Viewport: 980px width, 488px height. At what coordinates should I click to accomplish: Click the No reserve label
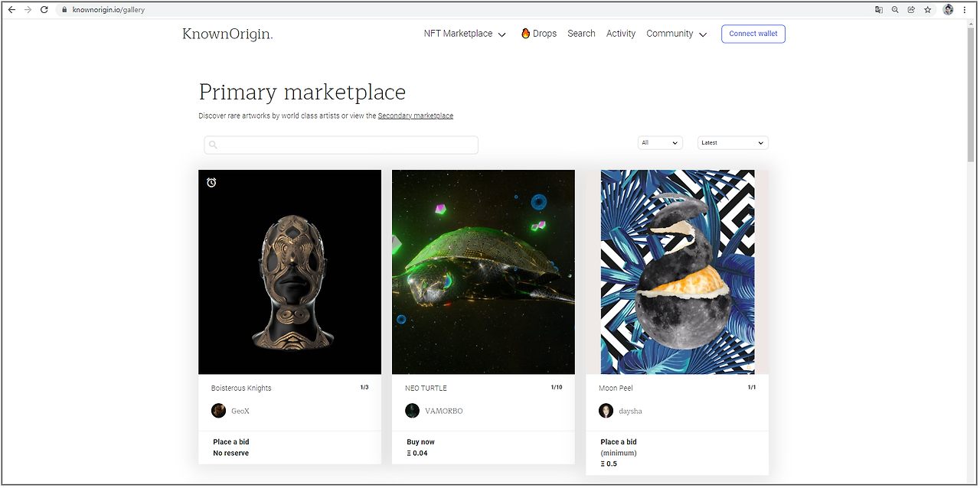(x=230, y=454)
